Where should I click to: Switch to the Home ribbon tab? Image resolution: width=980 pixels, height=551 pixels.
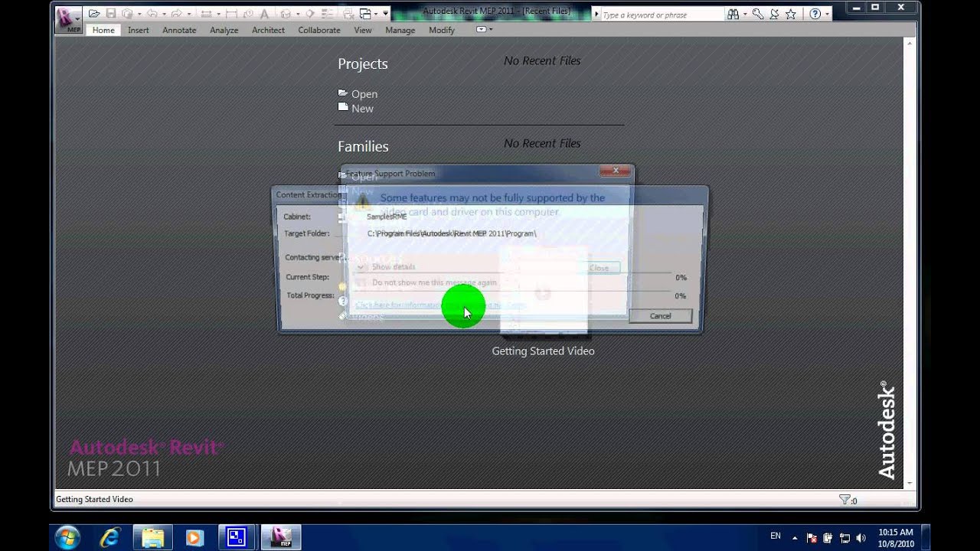pos(103,30)
